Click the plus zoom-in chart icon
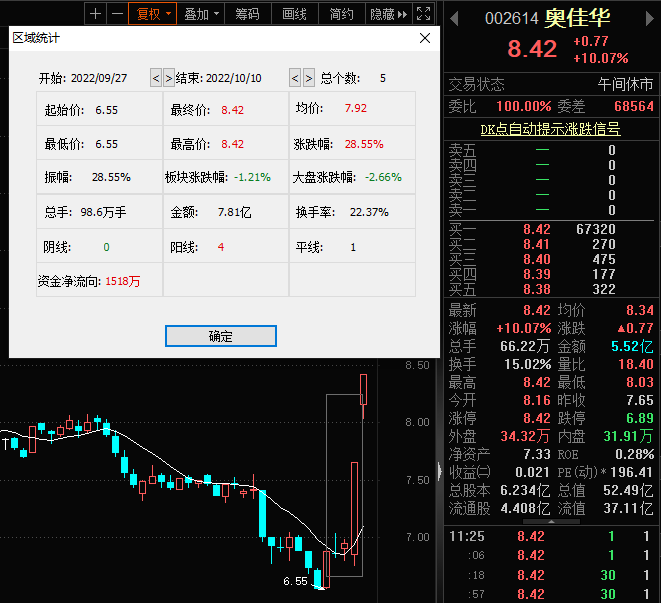 [x=95, y=13]
